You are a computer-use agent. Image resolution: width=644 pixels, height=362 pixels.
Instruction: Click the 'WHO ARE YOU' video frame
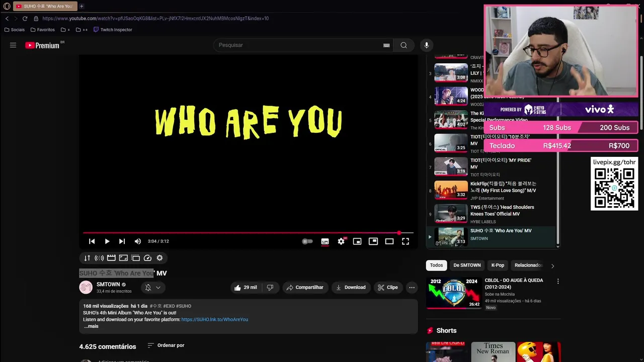click(x=249, y=143)
